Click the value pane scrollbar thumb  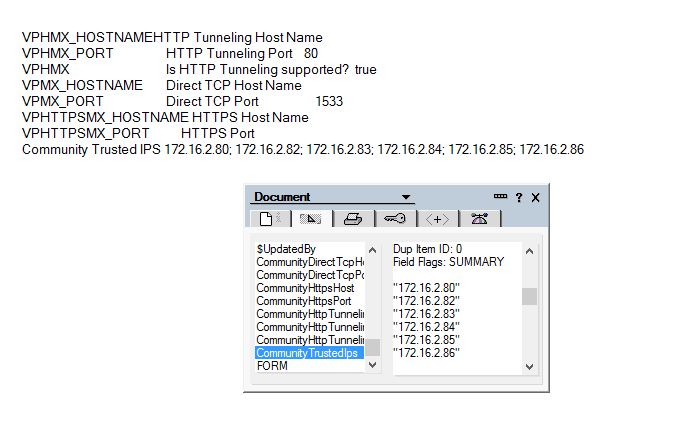point(530,296)
